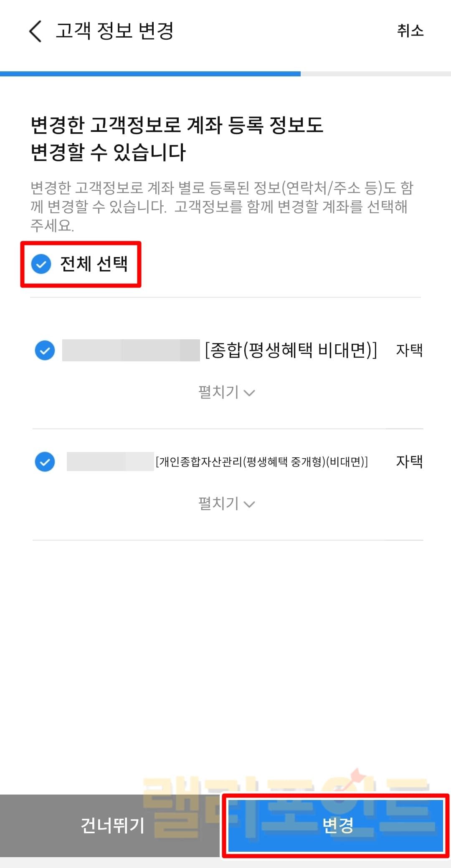Click the chevron beside first 펼치기

click(x=249, y=393)
